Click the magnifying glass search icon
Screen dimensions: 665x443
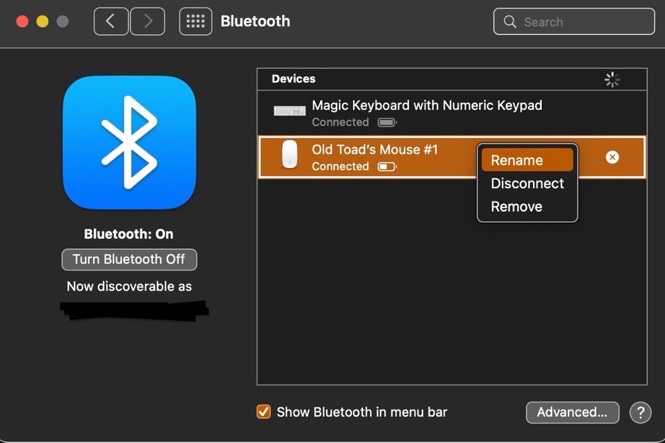(510, 22)
